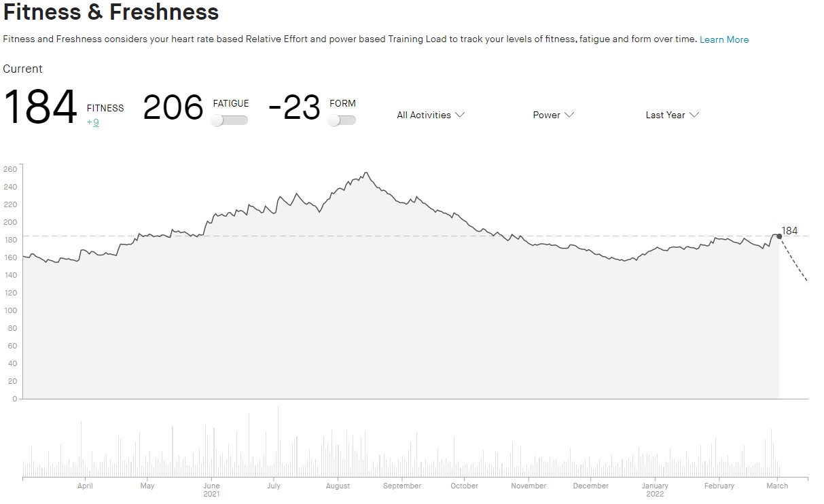The image size is (824, 504).
Task: Click the +9 fitness change link
Action: tap(93, 123)
